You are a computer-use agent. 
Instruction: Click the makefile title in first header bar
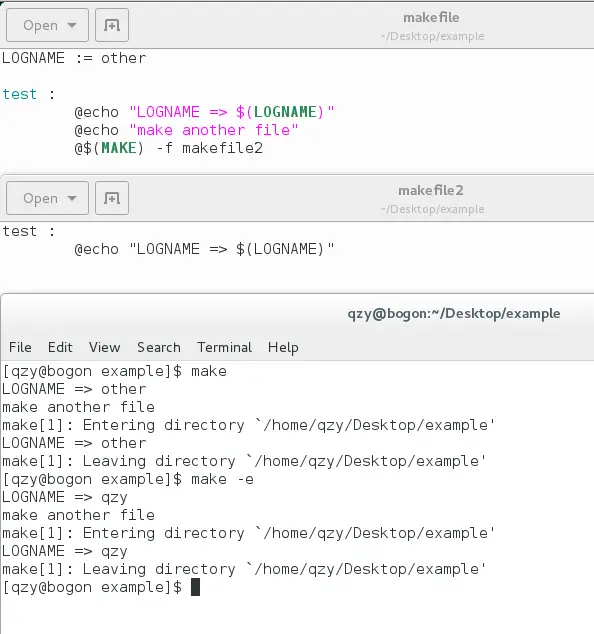431,18
